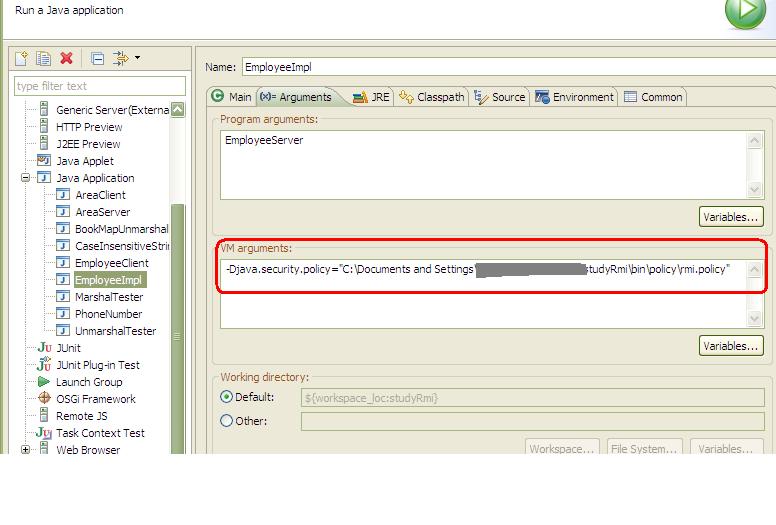
Task: Switch to the Classpath tab
Action: coord(432,97)
